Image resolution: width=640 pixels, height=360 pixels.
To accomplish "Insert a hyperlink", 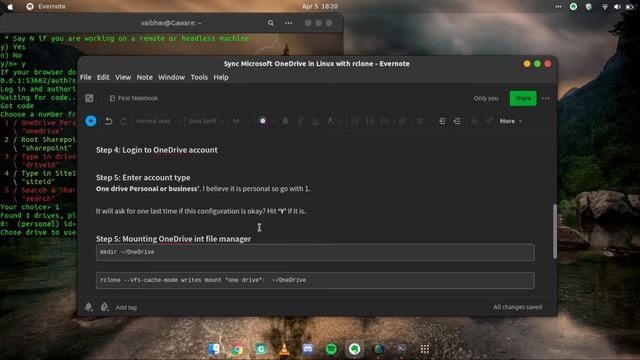I will (x=402, y=121).
